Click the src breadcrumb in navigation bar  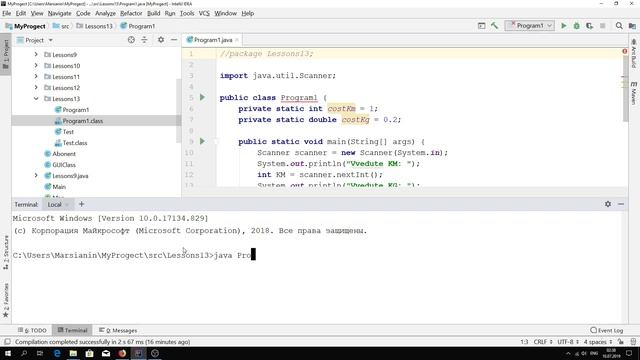61,26
